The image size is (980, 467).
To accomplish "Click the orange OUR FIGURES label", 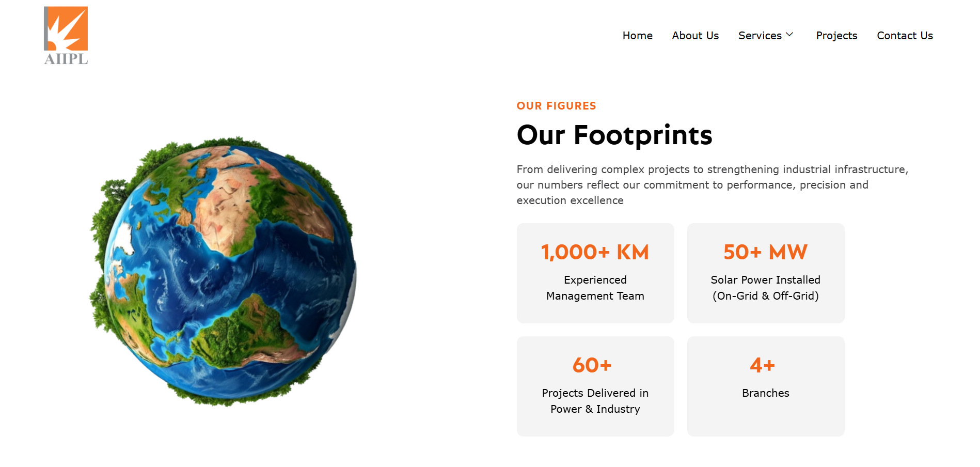I will [x=556, y=106].
